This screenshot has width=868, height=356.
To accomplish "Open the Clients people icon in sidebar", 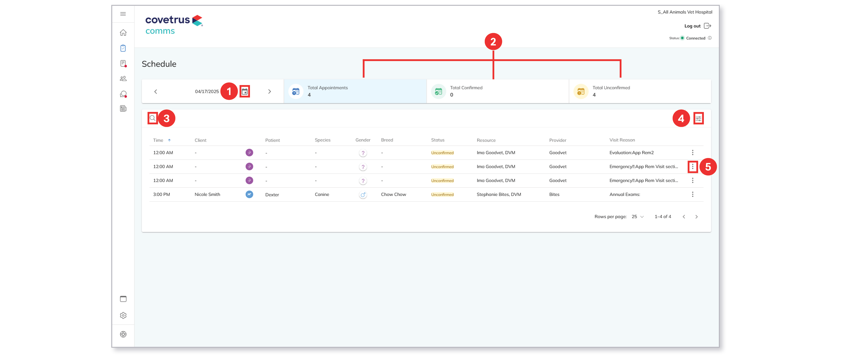I will (x=123, y=79).
